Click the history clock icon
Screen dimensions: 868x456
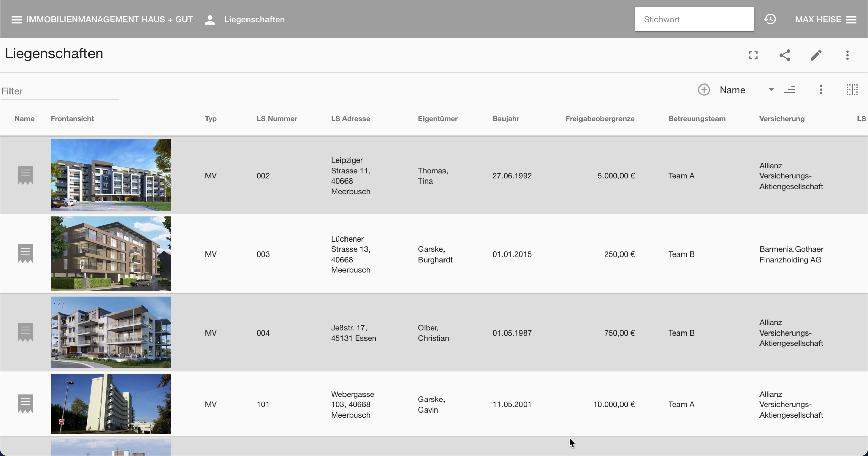770,19
